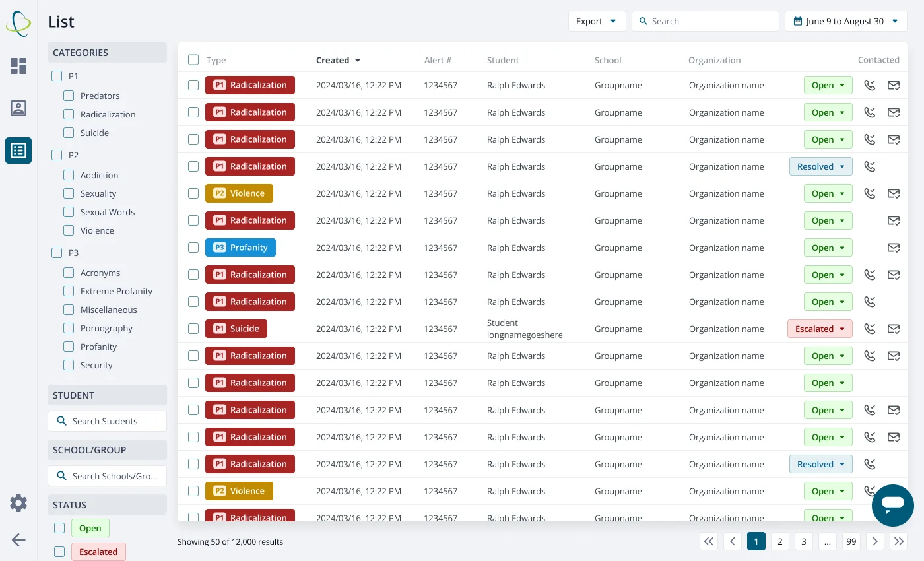
Task: Click the phone icon in the Suicide alert row
Action: (870, 329)
